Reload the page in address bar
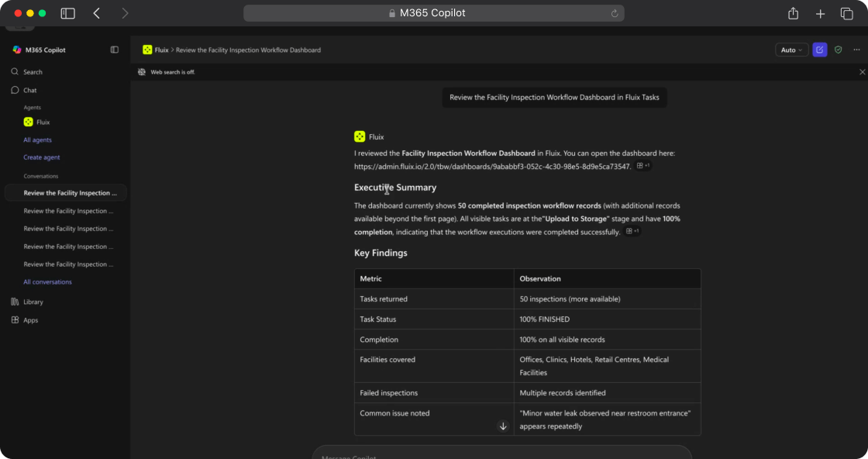Screen dimensions: 868x459 click(615, 13)
